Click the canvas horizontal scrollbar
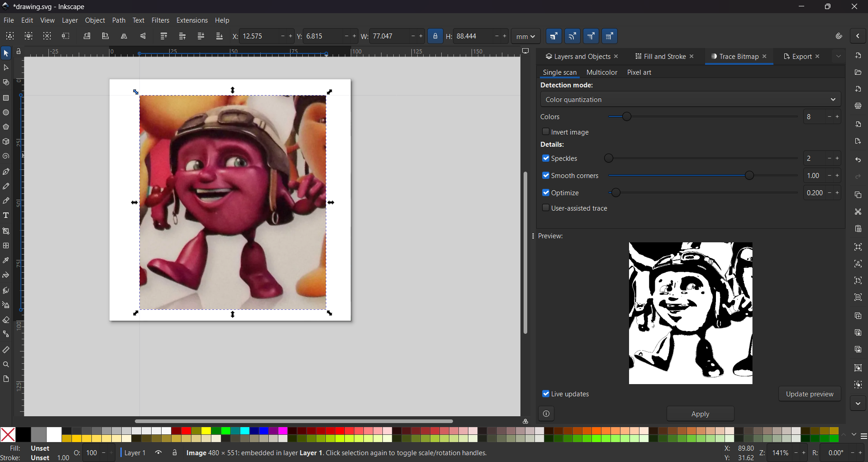Viewport: 868px width, 462px height. (294, 421)
